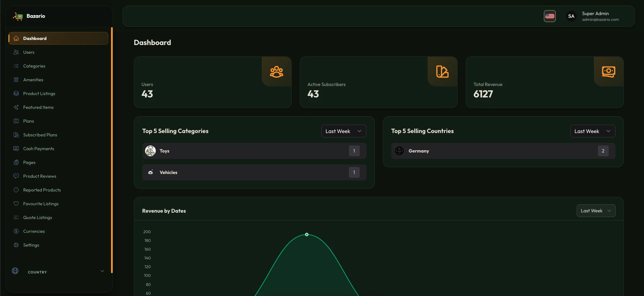
Task: Click the globe icon beside COUNTRY
Action: (x=15, y=271)
